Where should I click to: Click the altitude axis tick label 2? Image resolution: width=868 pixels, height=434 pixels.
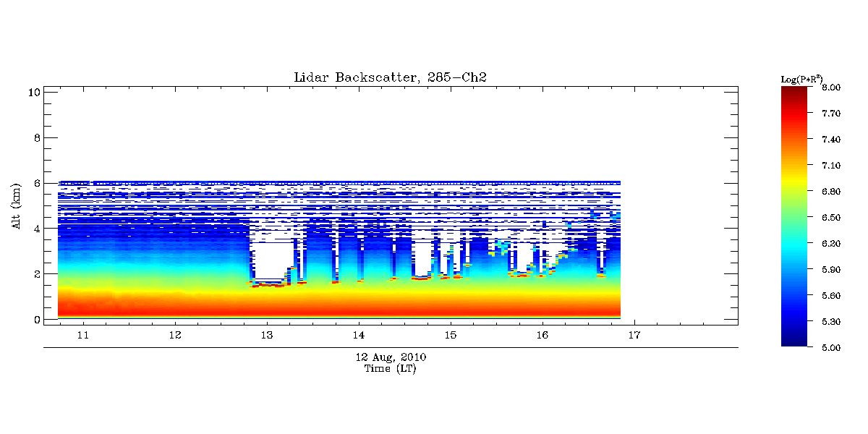tap(36, 274)
